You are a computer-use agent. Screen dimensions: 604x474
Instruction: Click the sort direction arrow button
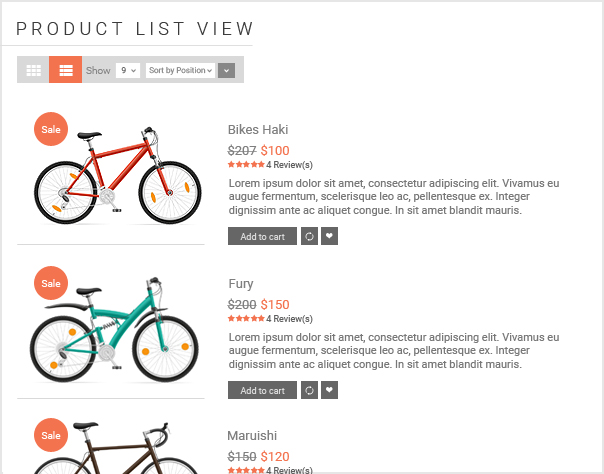[227, 70]
